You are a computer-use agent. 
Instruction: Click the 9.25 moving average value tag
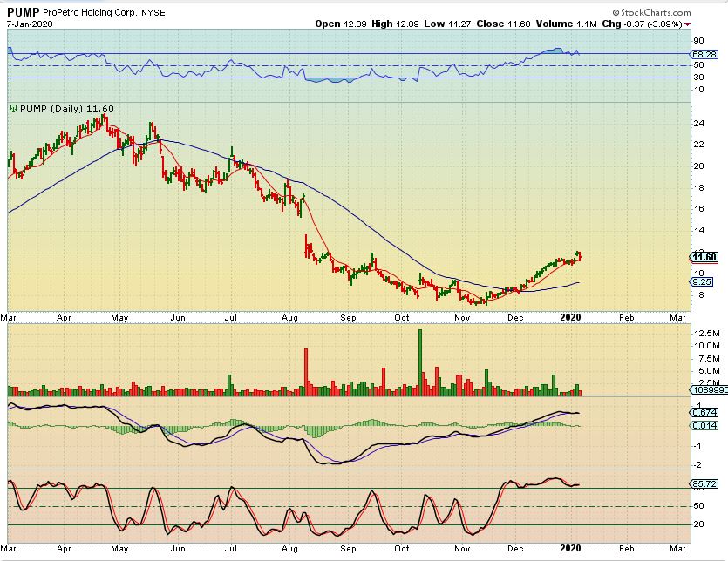pos(703,282)
